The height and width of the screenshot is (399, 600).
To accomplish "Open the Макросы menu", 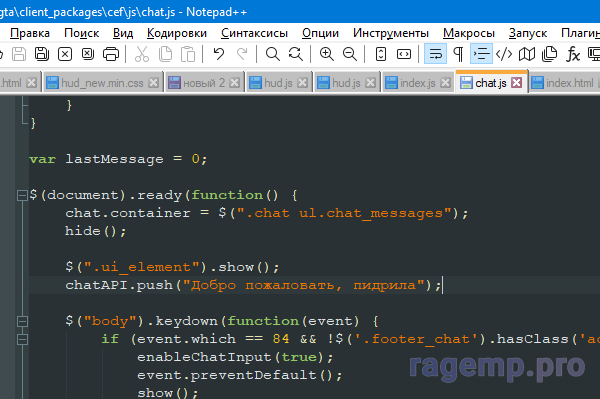I will coord(469,33).
